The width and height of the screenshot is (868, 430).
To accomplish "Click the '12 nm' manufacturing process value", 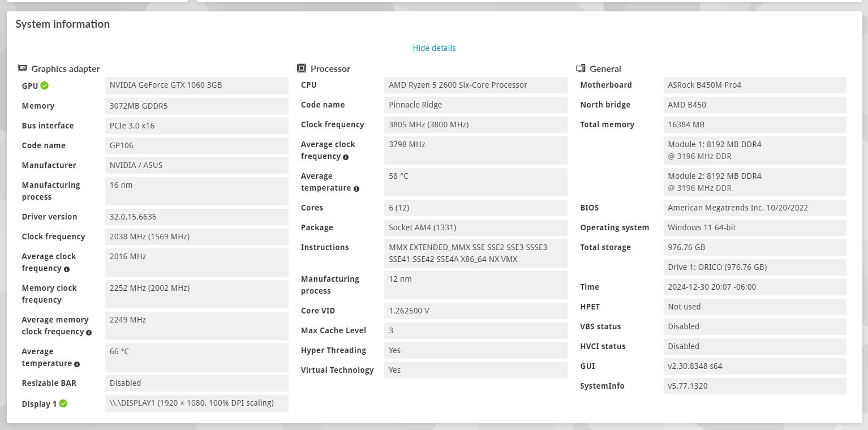I will 476,285.
